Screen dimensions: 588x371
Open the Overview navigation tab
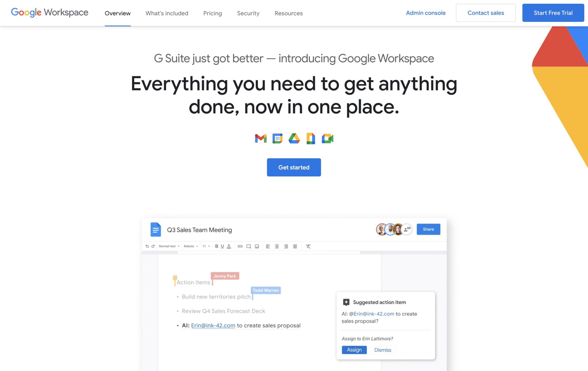coord(118,13)
